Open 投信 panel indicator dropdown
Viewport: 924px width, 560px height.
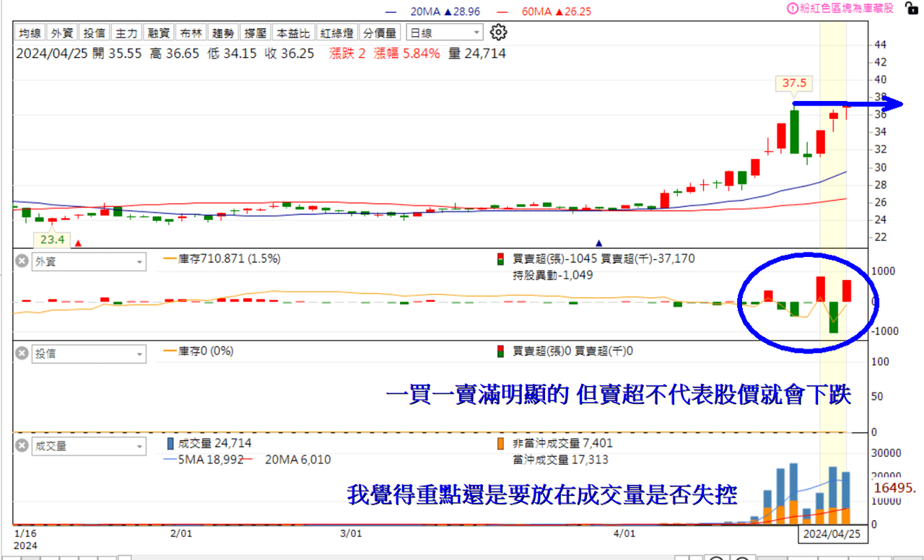coord(89,354)
